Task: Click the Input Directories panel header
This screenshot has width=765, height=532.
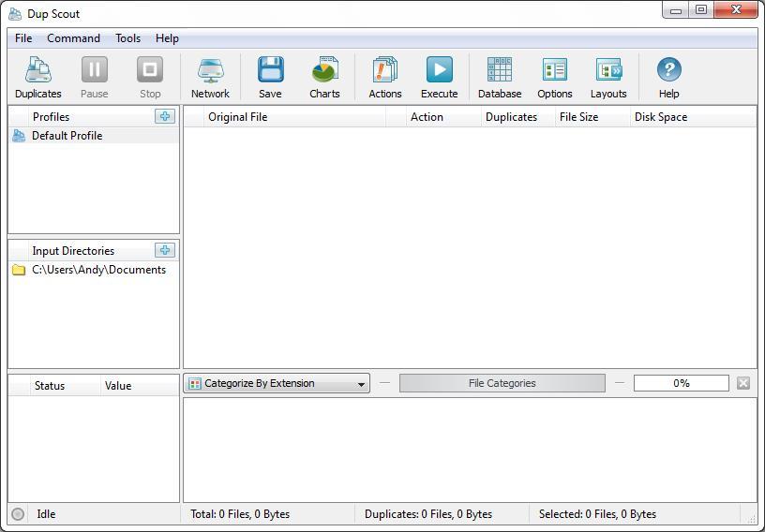Action: click(x=73, y=251)
